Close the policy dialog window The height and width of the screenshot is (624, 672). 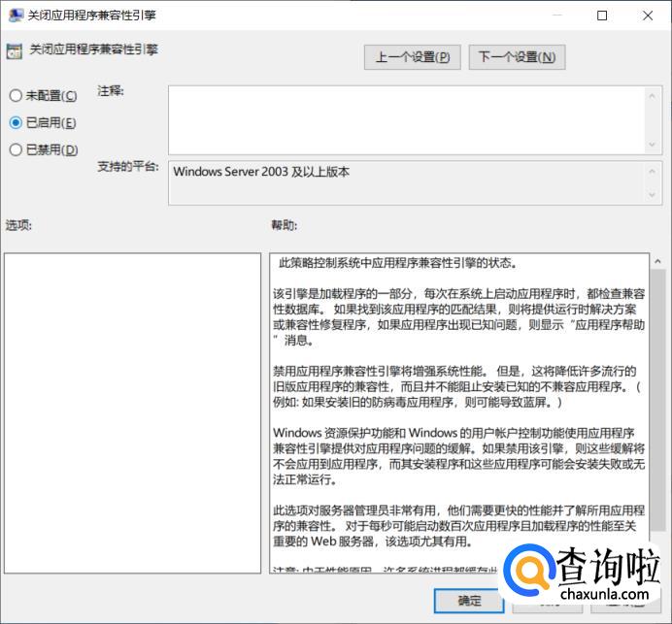[648, 16]
